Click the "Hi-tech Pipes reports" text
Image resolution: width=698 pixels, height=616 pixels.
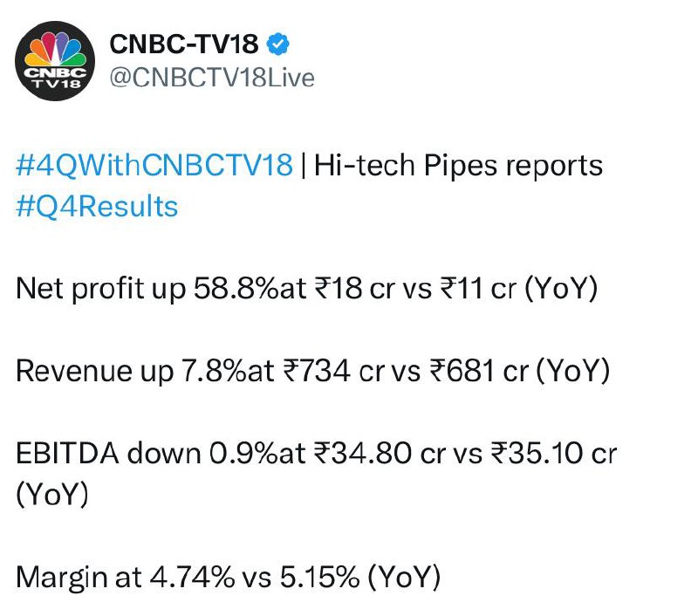[x=459, y=166]
